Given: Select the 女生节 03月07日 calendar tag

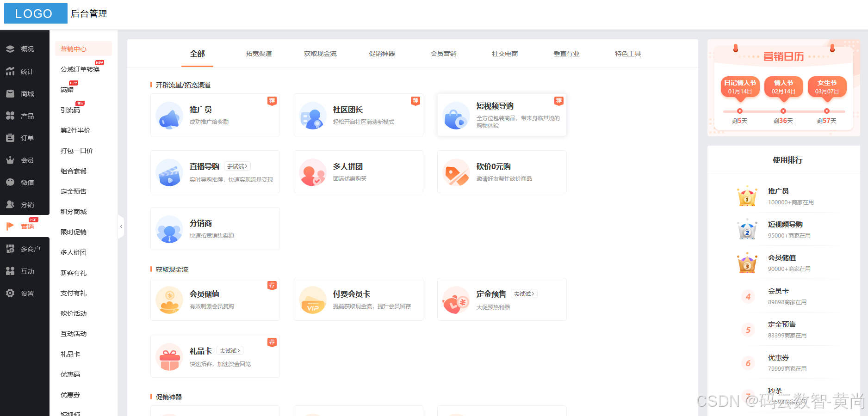Looking at the screenshot, I should (827, 87).
